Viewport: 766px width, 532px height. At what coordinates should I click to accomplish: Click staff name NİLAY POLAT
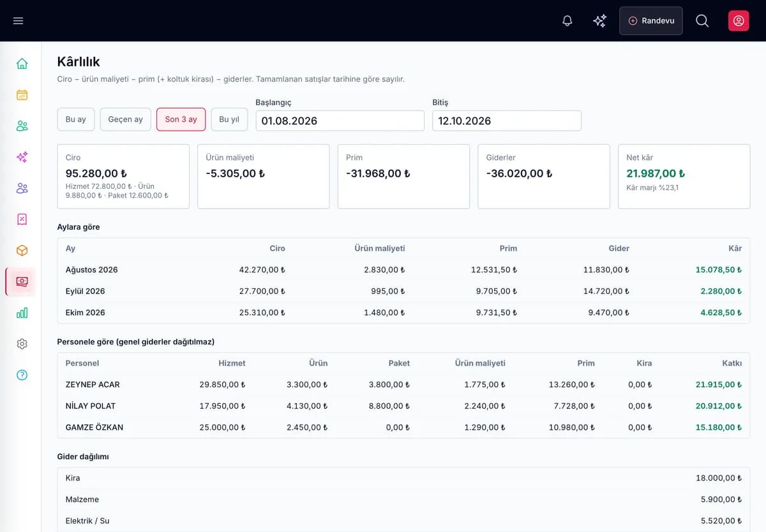point(91,406)
